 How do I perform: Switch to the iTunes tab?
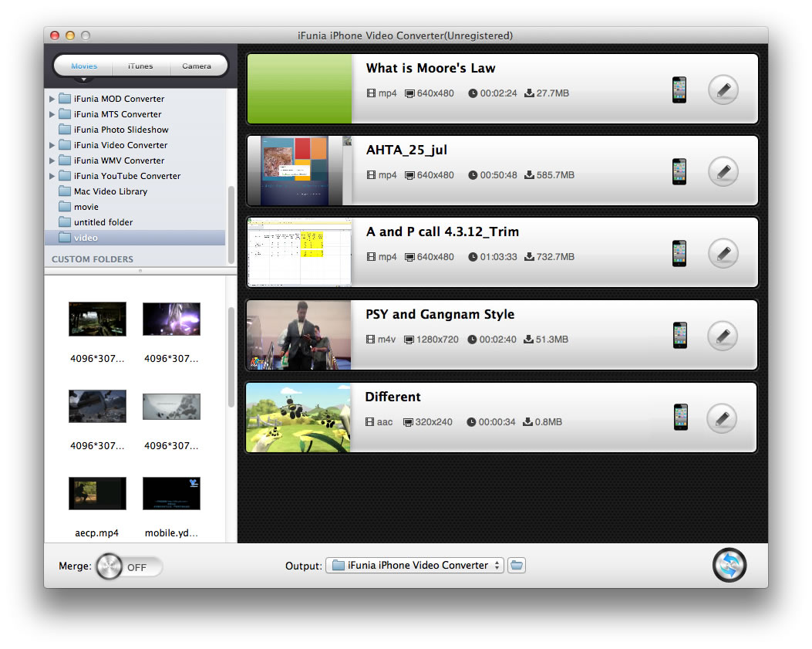tap(140, 66)
